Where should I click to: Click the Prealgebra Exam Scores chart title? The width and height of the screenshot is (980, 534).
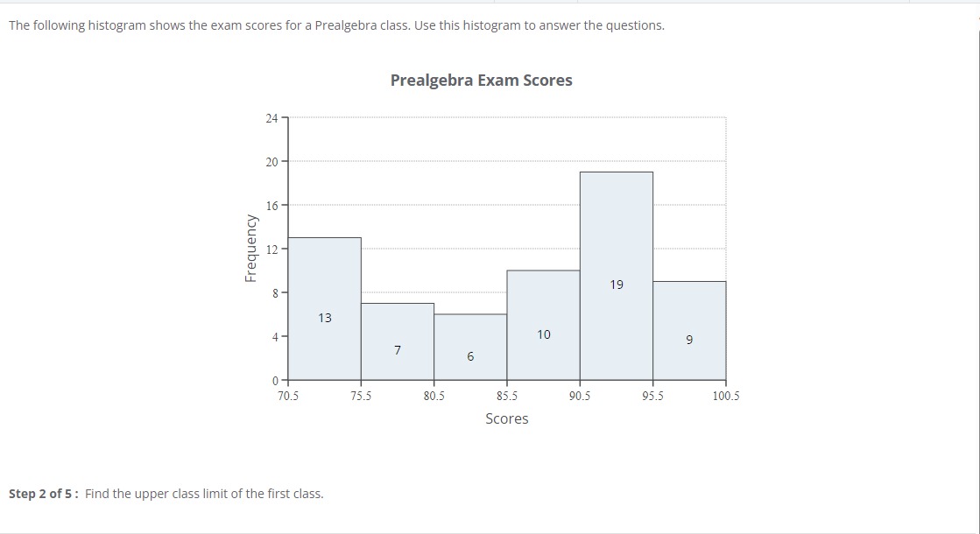point(482,81)
